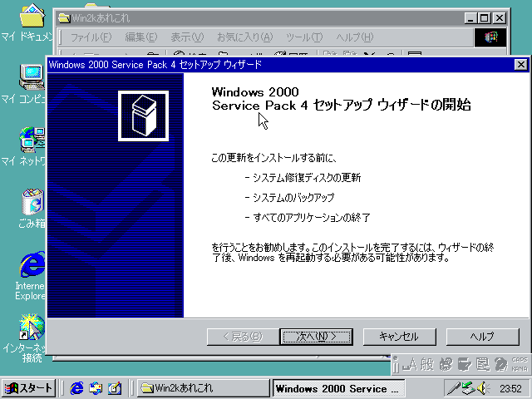The image size is (532, 399).
Task: Click the 23:52 clock in the taskbar
Action: pos(510,388)
